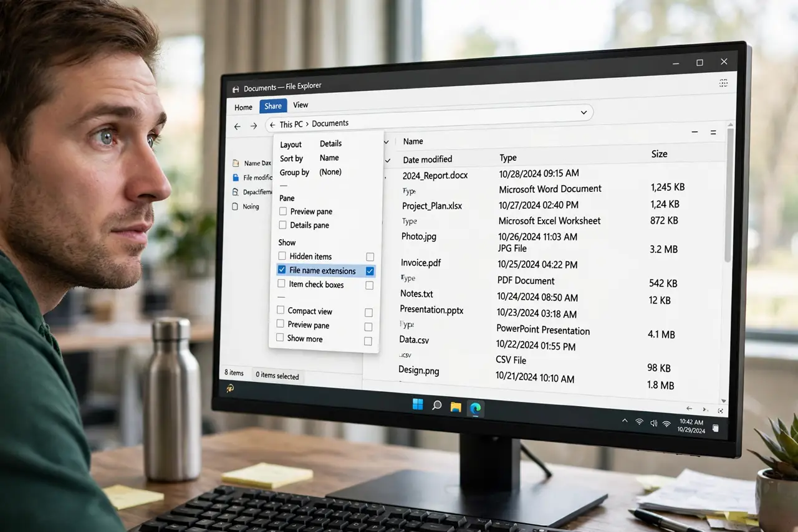The width and height of the screenshot is (798, 532).
Task: Sort by the Size column header
Action: pos(659,154)
